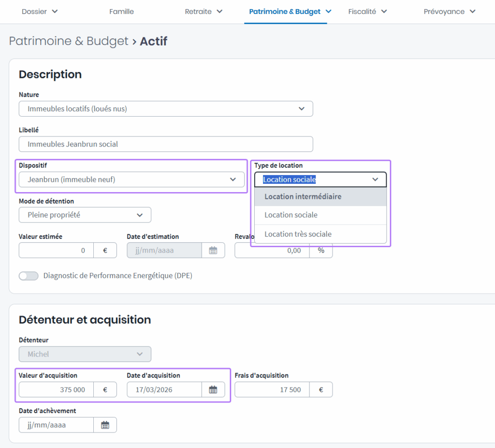Open the Dispositif dropdown
The image size is (495, 448).
(131, 179)
